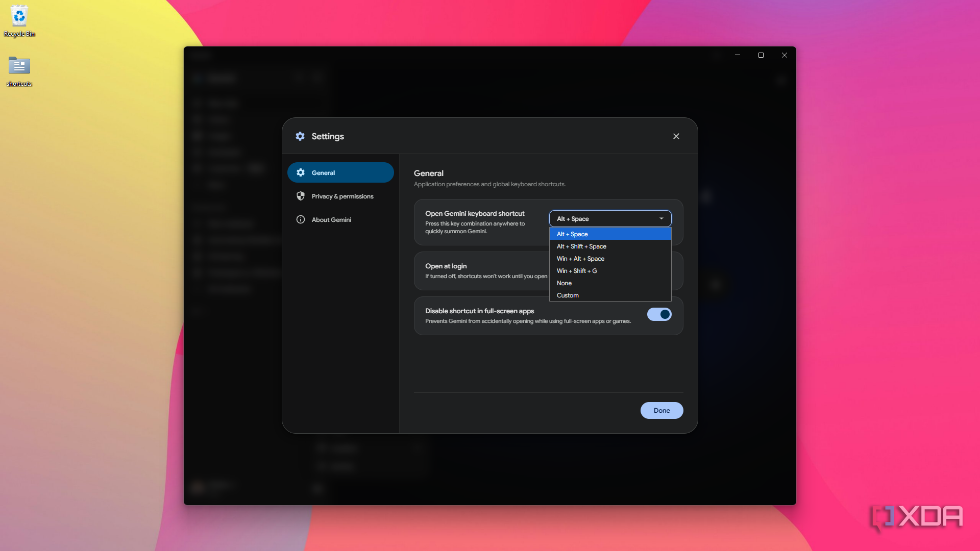The image size is (980, 551).
Task: Click the gear icon in General tab
Action: pos(301,172)
